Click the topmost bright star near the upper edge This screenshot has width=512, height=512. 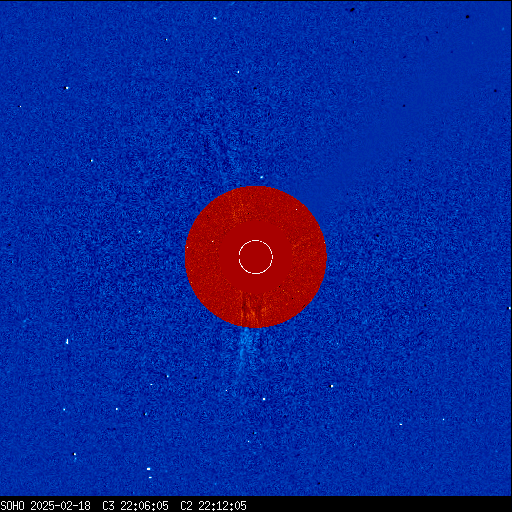click(215, 18)
